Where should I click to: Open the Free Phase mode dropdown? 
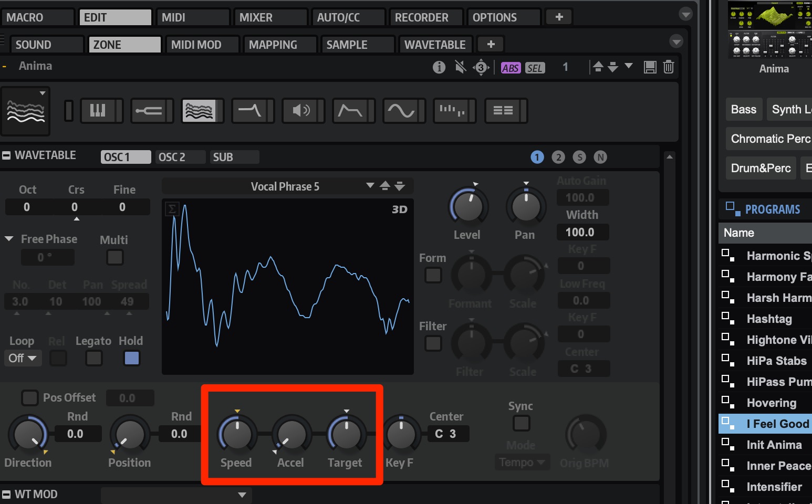9,239
